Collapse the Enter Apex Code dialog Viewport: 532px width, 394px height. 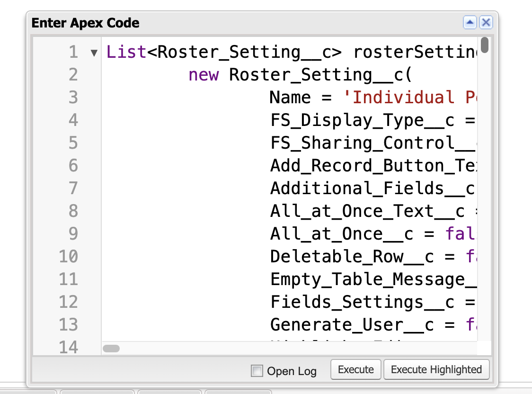point(470,23)
